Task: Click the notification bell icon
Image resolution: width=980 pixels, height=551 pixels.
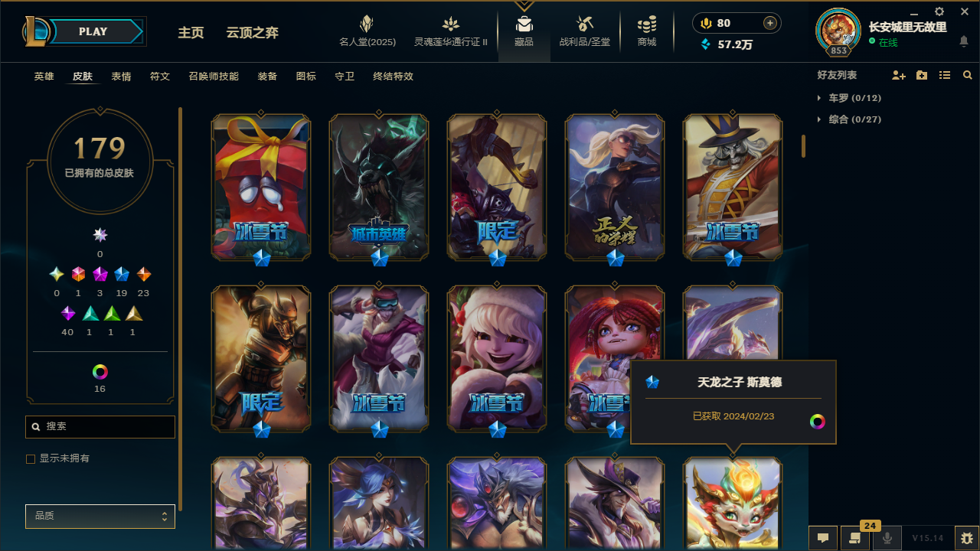Action: pos(963,41)
